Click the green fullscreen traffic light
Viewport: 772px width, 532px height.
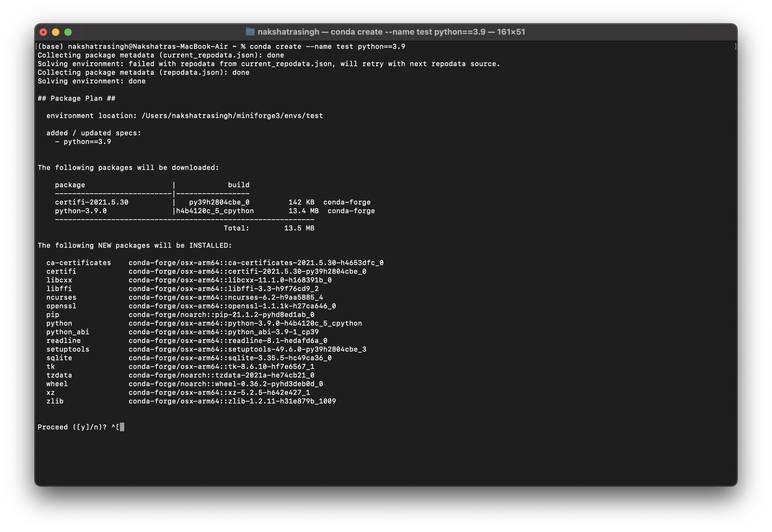pyautogui.click(x=68, y=32)
